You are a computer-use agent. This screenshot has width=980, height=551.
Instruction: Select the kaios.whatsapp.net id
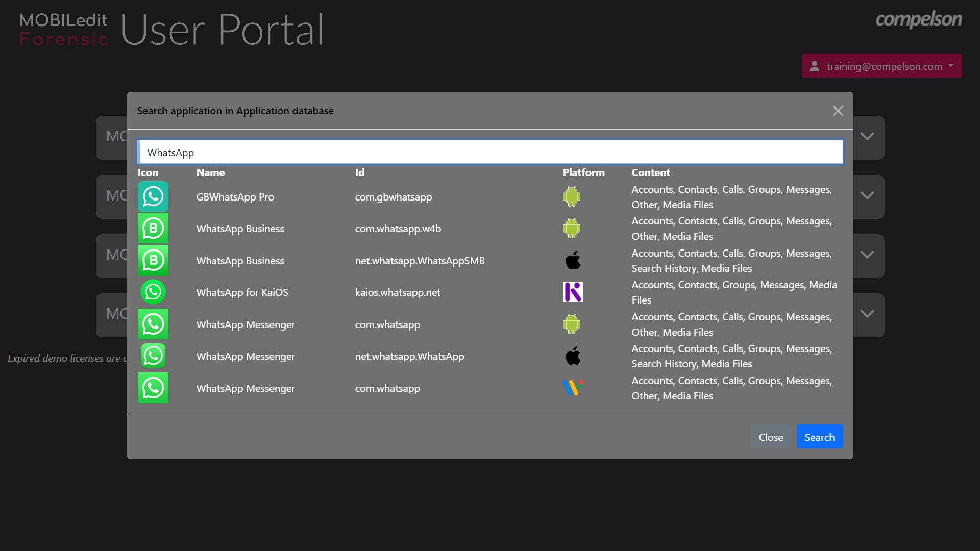(x=398, y=292)
